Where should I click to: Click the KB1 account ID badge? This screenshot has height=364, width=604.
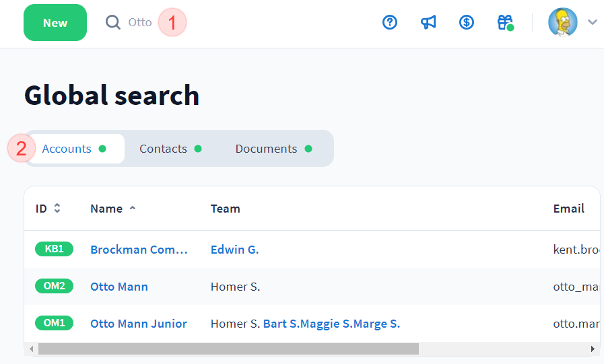[x=54, y=249]
